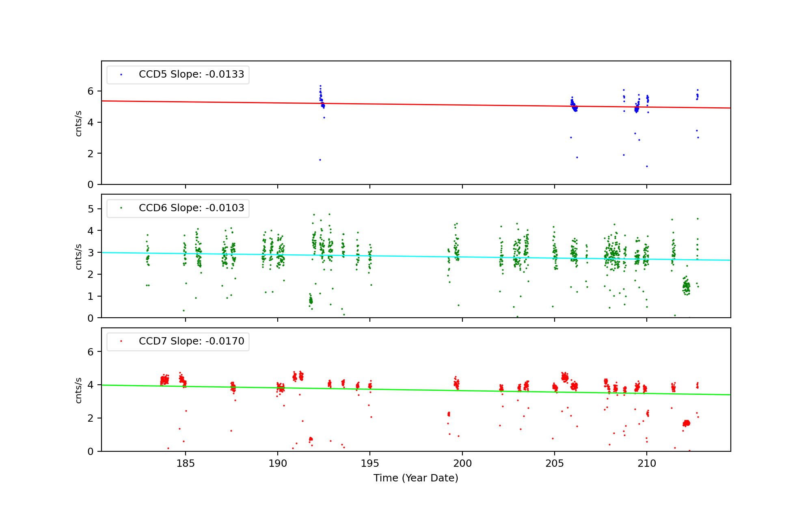This screenshot has height=507, width=812.
Task: Click the green data cluster near 212 in CCD6
Action: pos(686,286)
